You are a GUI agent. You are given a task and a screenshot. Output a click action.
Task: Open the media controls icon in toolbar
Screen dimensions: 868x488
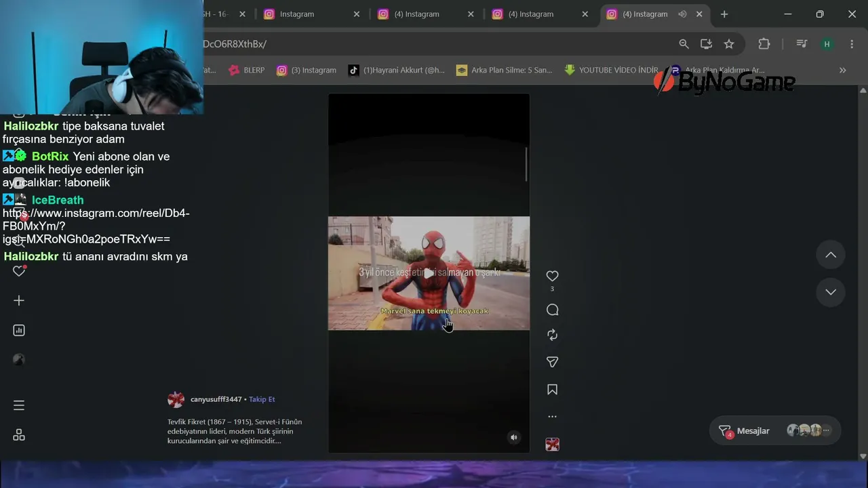coord(802,44)
